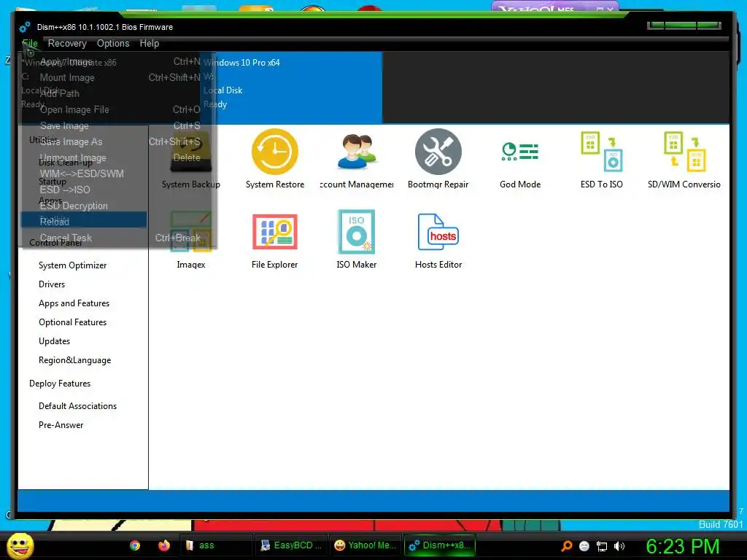Select Add Path in File menu
Screen dimensions: 747x560
click(117, 94)
